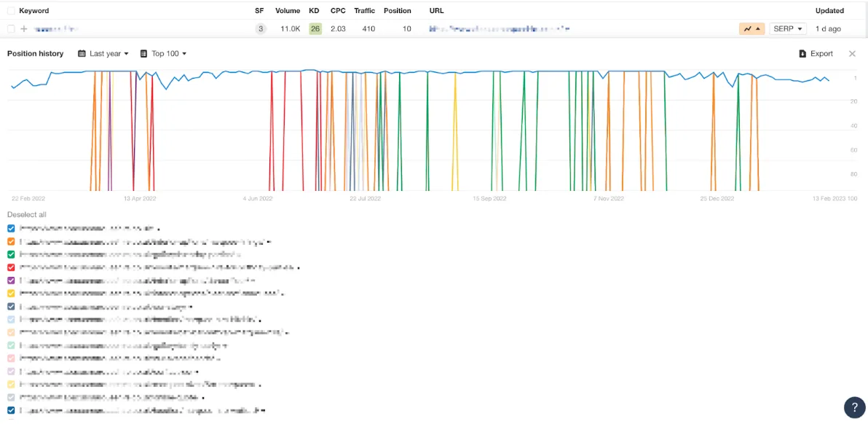Click the URL column header

(x=437, y=10)
